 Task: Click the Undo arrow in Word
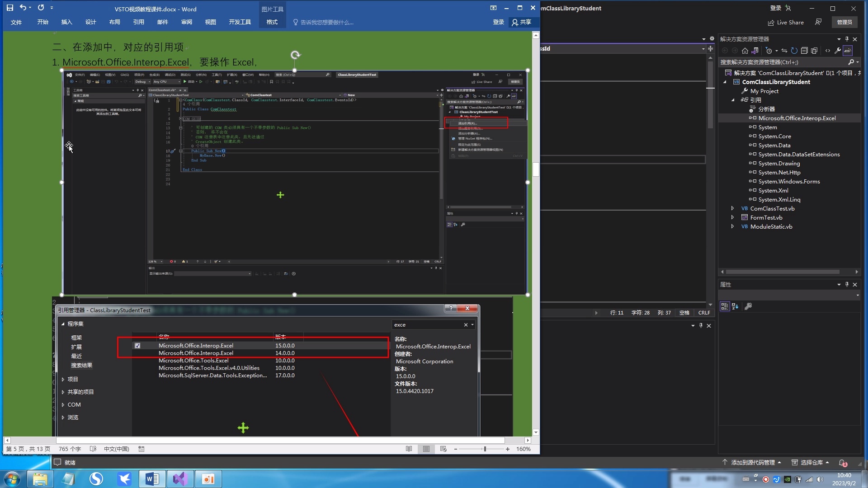tap(23, 8)
